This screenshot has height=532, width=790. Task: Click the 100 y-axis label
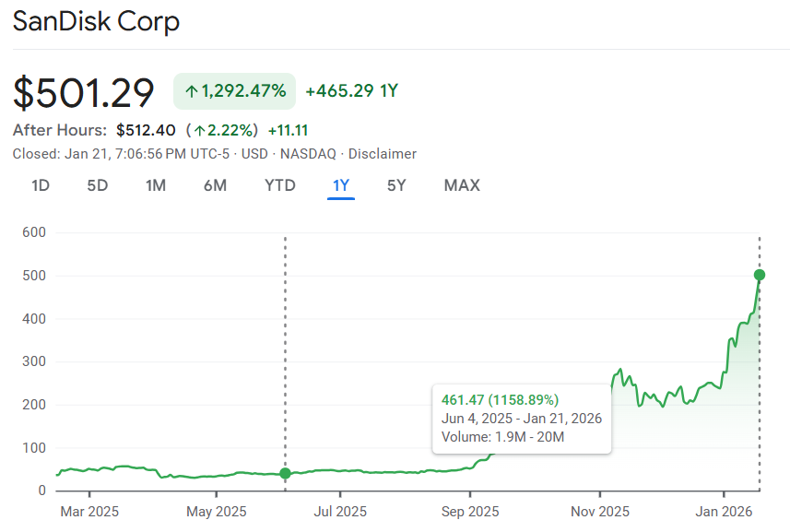point(34,448)
